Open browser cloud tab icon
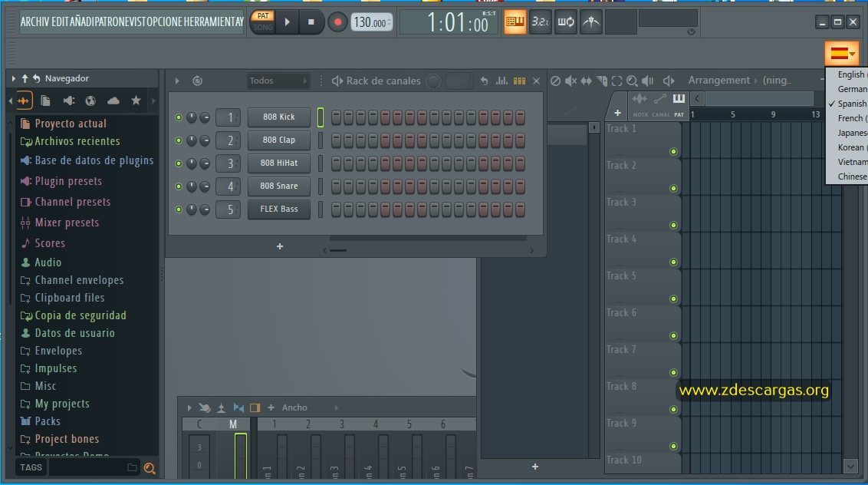Viewport: 868px width, 485px height. [113, 101]
